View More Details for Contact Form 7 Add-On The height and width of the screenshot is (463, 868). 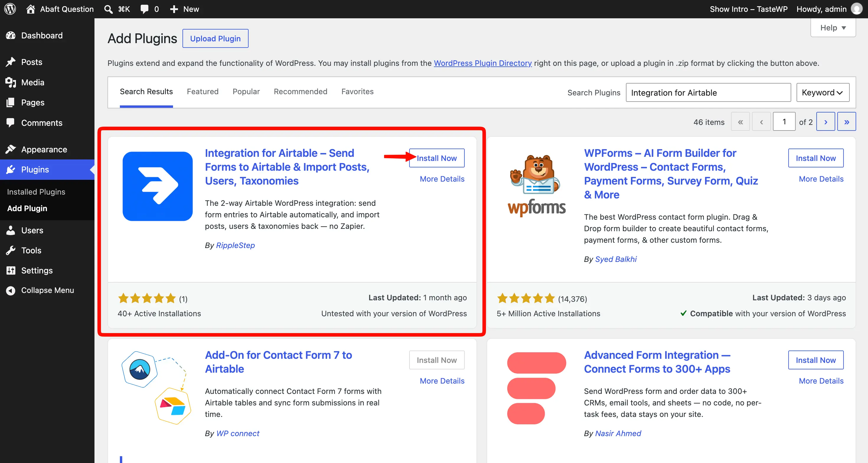442,381
